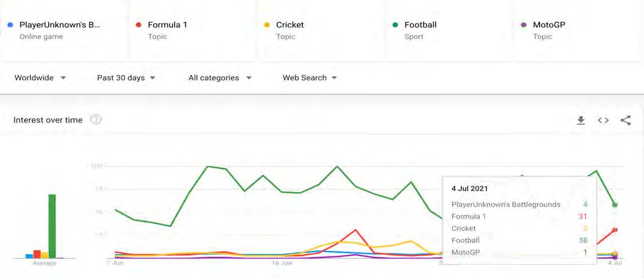
Task: Click the green Football average bar
Action: 52,226
